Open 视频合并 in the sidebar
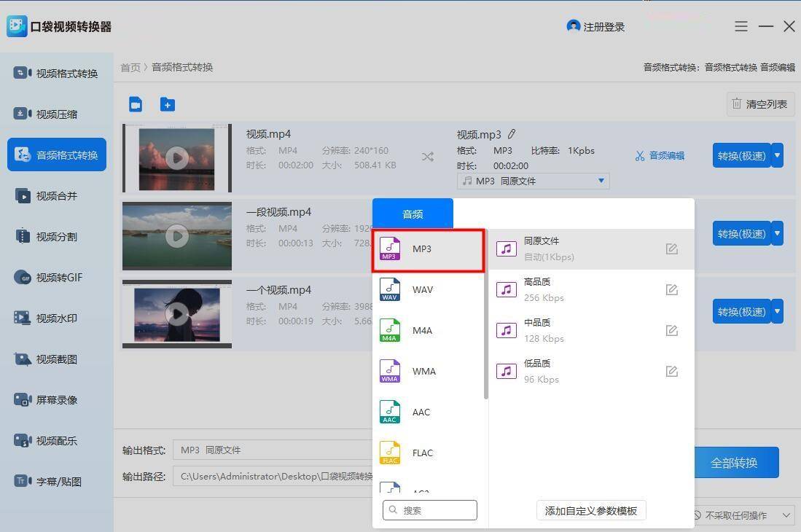 coord(56,195)
